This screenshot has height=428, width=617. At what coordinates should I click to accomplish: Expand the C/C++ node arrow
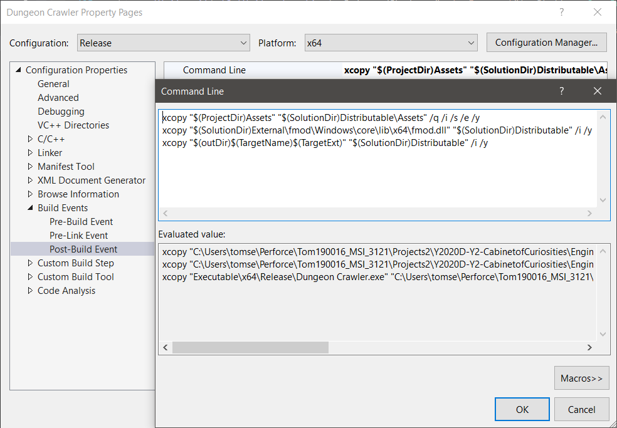click(30, 139)
